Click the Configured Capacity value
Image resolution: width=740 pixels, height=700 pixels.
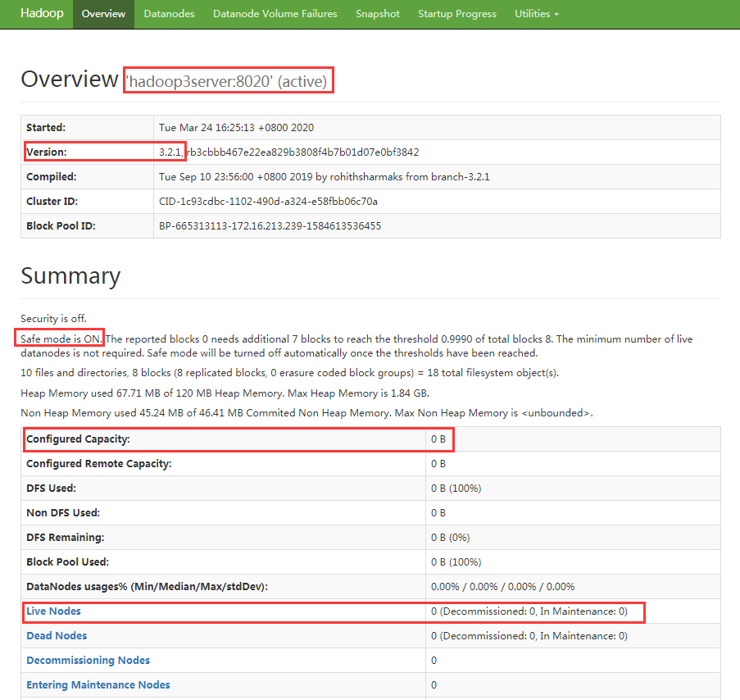[x=438, y=439]
